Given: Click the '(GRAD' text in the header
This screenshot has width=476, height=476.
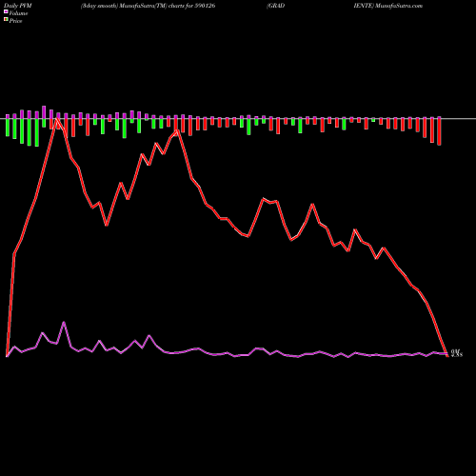Looking at the screenshot, I should (275, 6).
